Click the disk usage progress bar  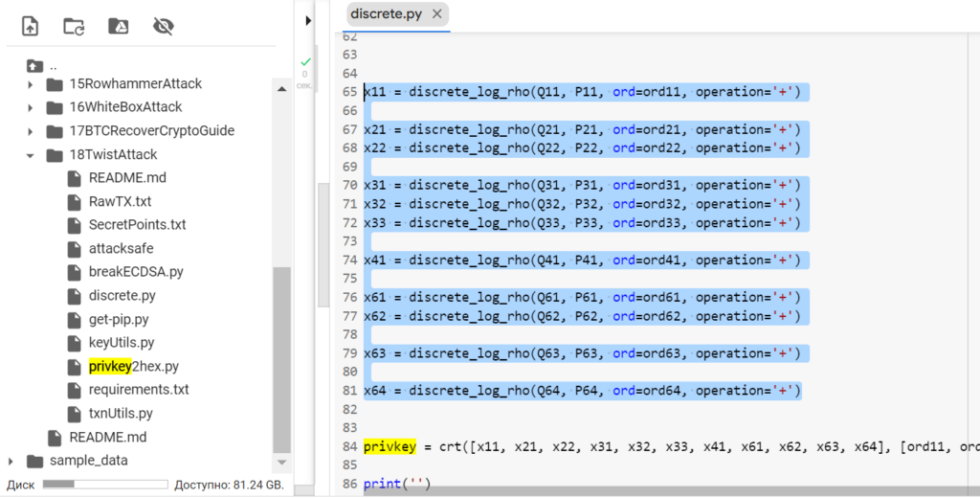click(x=105, y=485)
